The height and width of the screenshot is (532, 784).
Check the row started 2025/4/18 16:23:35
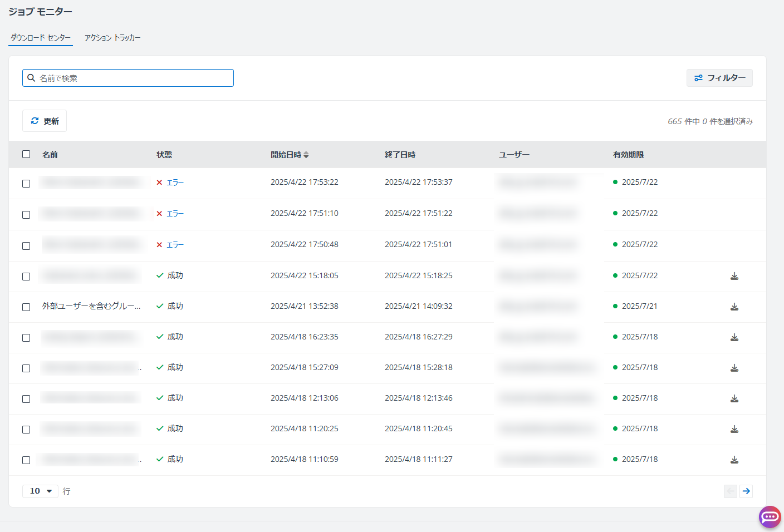pyautogui.click(x=26, y=338)
